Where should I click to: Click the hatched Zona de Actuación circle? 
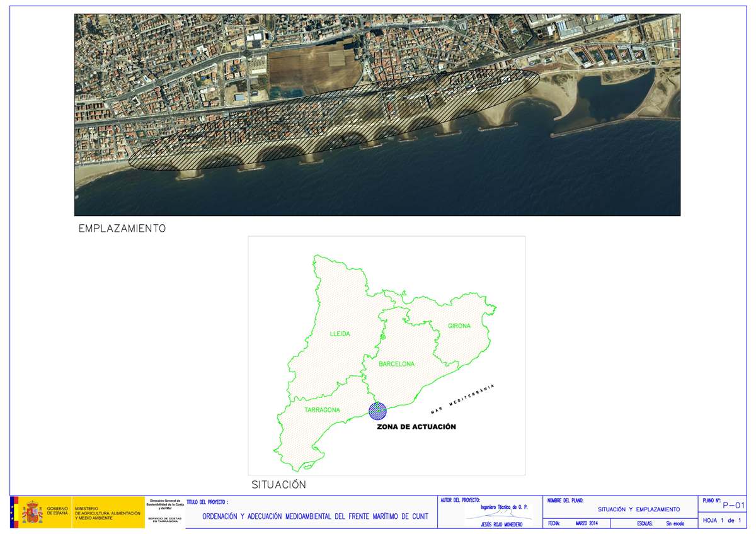click(378, 410)
